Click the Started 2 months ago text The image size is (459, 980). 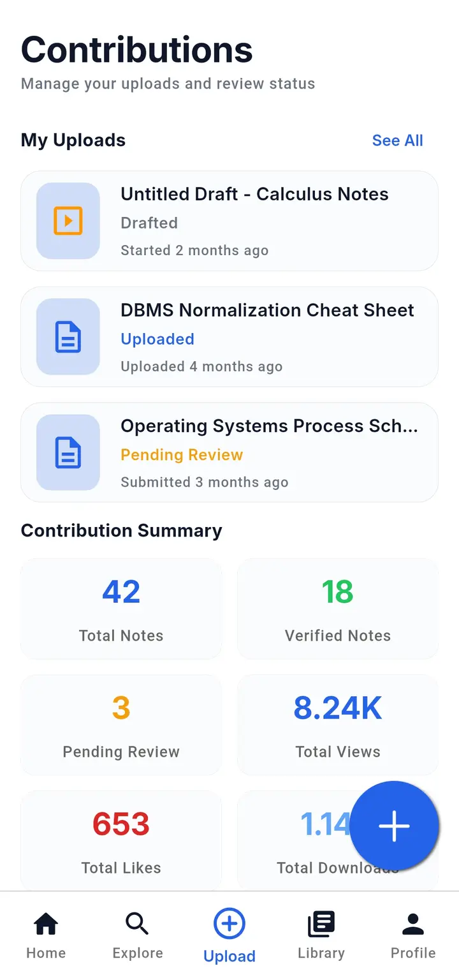[194, 251]
